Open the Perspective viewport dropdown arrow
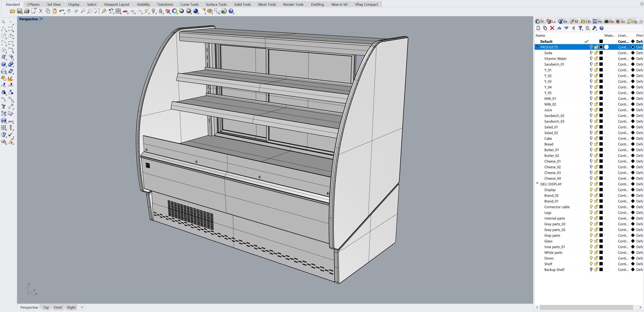The image size is (644, 312). tap(42, 19)
